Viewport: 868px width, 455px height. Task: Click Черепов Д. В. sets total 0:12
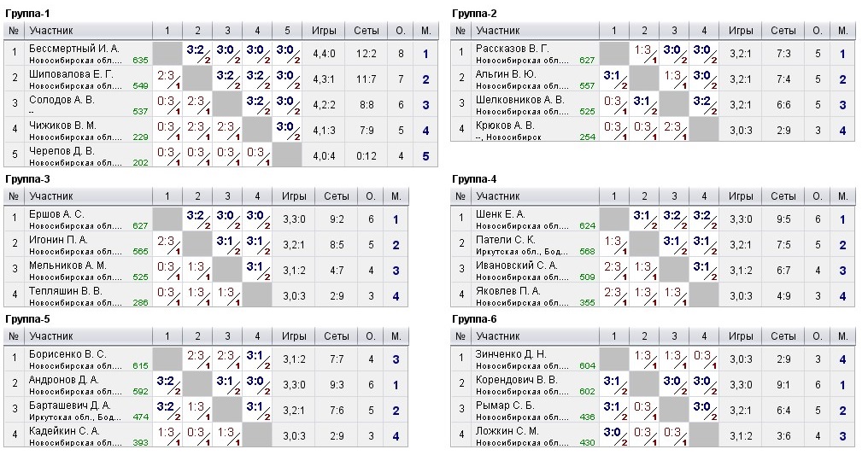(367, 155)
